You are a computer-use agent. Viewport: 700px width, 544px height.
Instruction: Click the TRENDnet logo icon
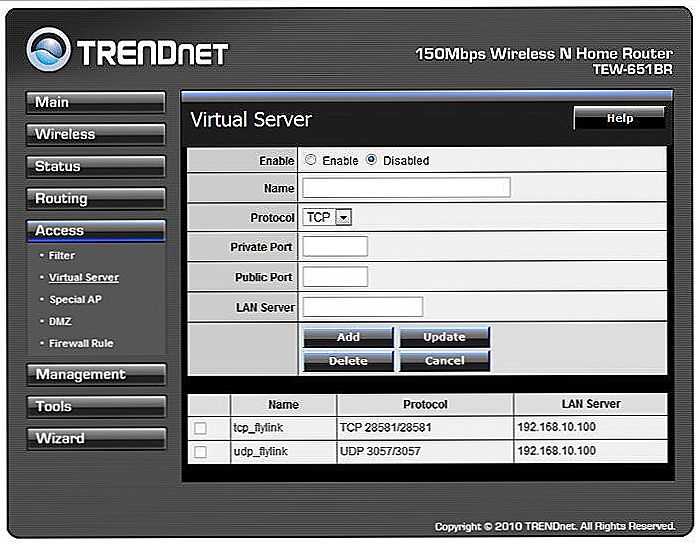coord(48,49)
